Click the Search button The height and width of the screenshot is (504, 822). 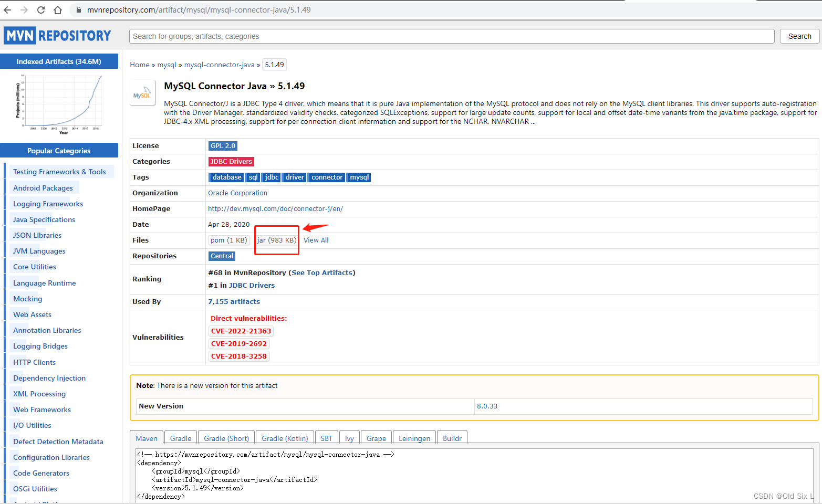click(799, 36)
